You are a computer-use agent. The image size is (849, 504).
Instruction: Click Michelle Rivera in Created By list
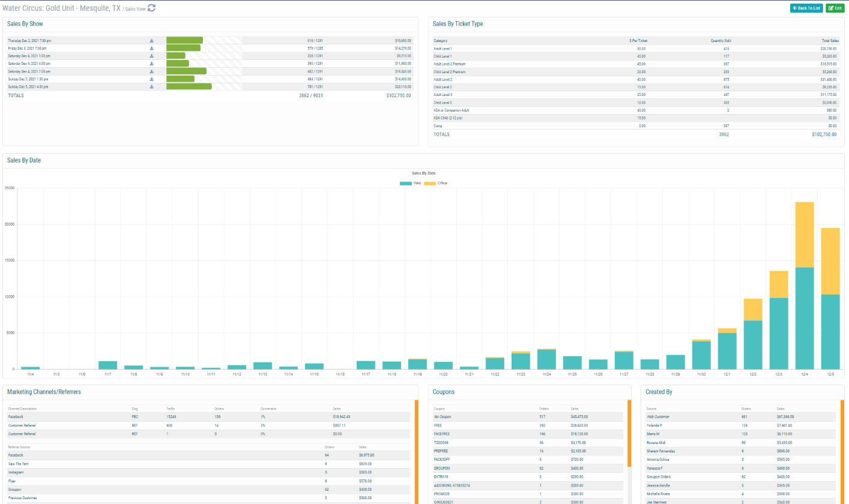click(x=658, y=494)
